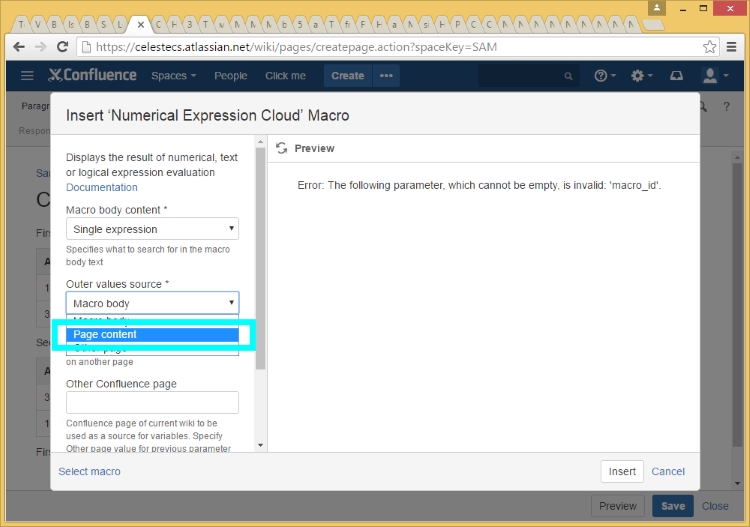This screenshot has height=527, width=750.
Task: Click the parameters panel scrollbar thumb
Action: (260, 258)
